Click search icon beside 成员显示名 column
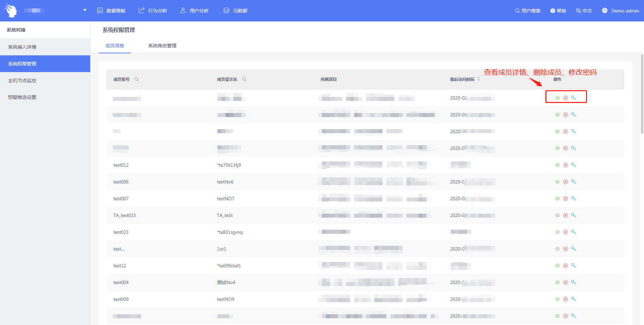 [x=244, y=79]
